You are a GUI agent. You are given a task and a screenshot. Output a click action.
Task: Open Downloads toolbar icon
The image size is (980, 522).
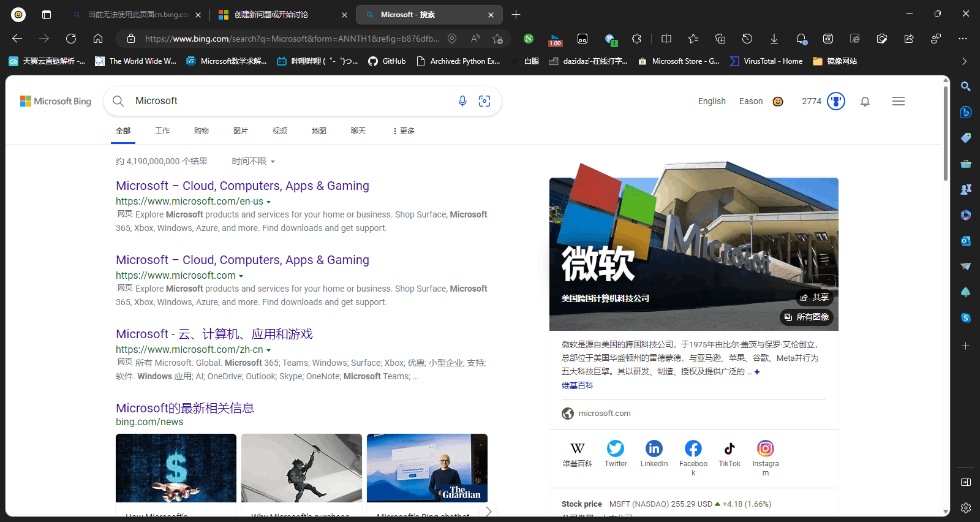pos(774,39)
